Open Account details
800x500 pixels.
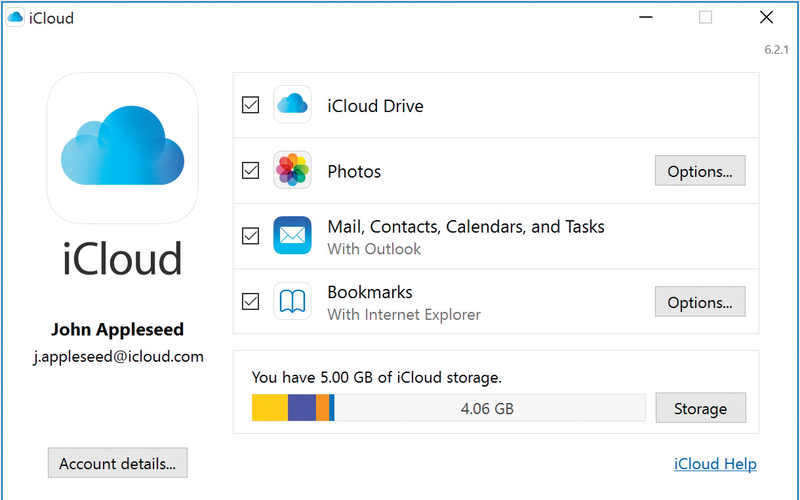point(117,464)
